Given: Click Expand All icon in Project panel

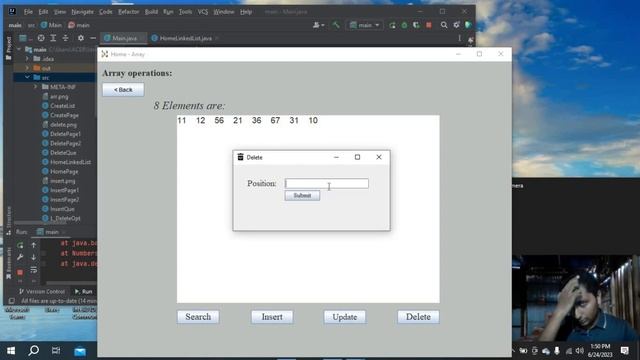Looking at the screenshot, I should [x=53, y=38].
